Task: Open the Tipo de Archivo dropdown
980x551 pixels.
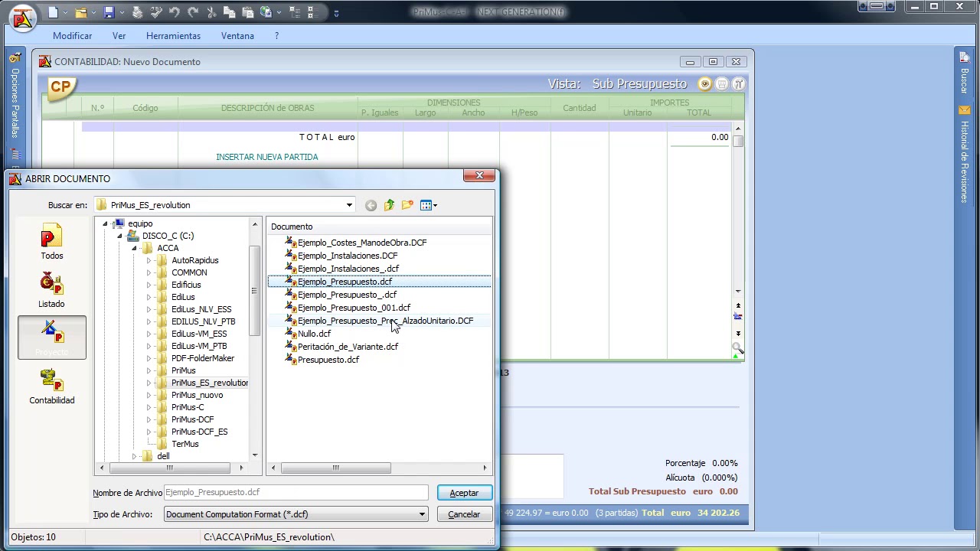Action: click(x=422, y=514)
